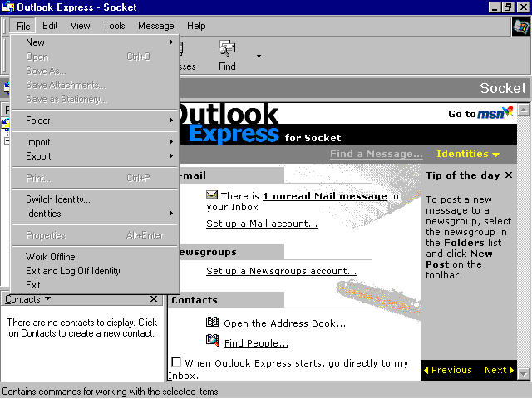Click the status bar help text
The image size is (532, 399).
coord(111,392)
